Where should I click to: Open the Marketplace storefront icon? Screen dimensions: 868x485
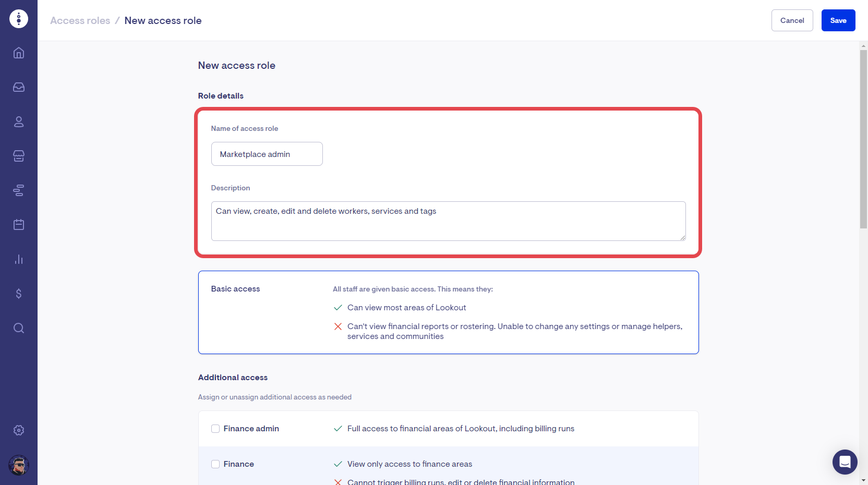coord(19,156)
